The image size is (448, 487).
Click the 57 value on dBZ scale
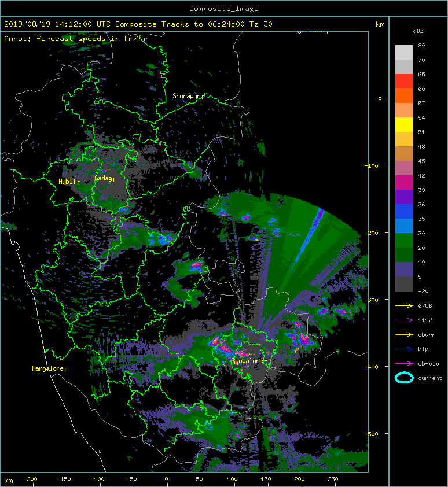[421, 103]
